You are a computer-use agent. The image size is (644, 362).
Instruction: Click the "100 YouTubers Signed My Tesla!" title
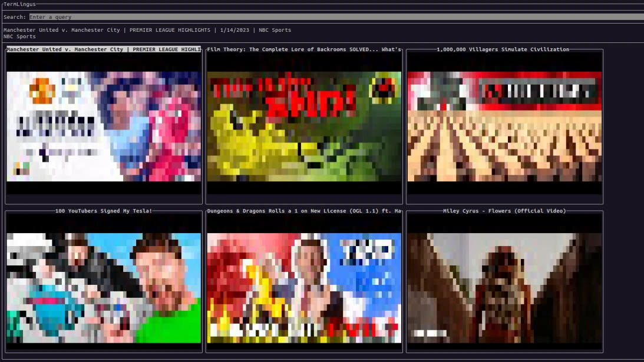pyautogui.click(x=104, y=211)
